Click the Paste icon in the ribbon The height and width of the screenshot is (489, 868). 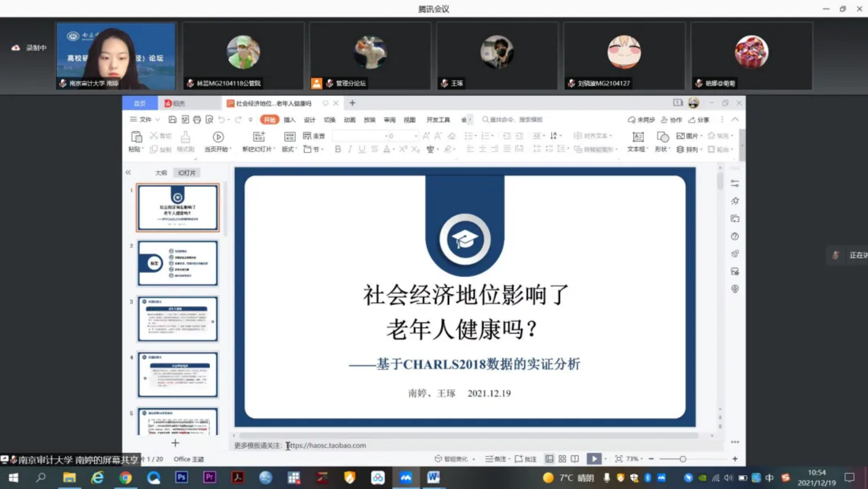(x=136, y=137)
